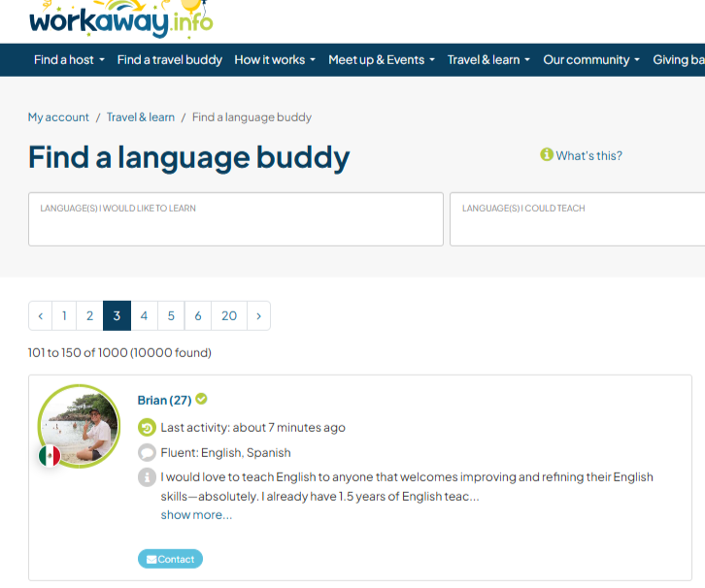705x588 pixels.
Task: Go to My account breadcrumb
Action: tap(58, 117)
